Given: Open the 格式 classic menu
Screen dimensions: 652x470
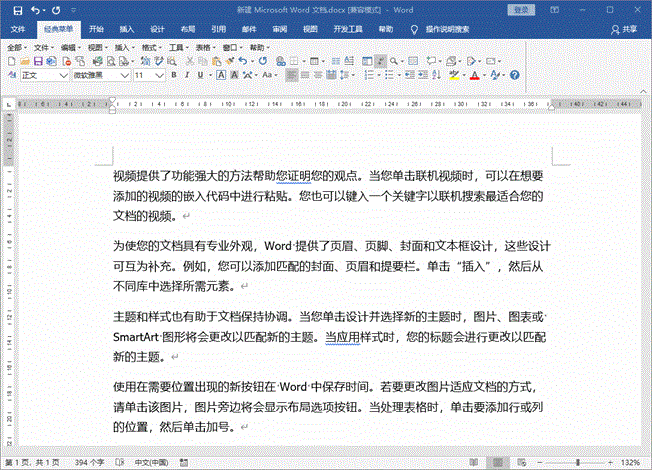Looking at the screenshot, I should click(x=150, y=47).
